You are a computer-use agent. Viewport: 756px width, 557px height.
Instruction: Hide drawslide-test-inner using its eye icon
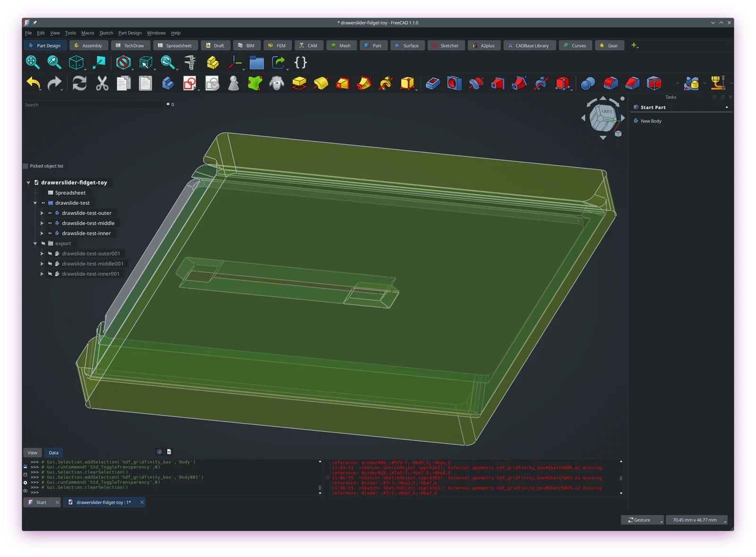50,234
